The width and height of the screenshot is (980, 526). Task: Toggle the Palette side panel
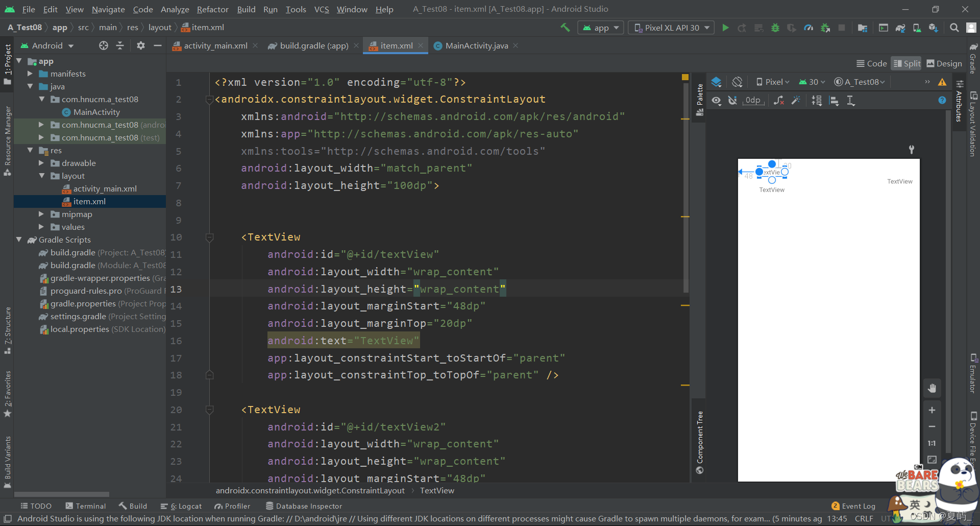tap(700, 100)
